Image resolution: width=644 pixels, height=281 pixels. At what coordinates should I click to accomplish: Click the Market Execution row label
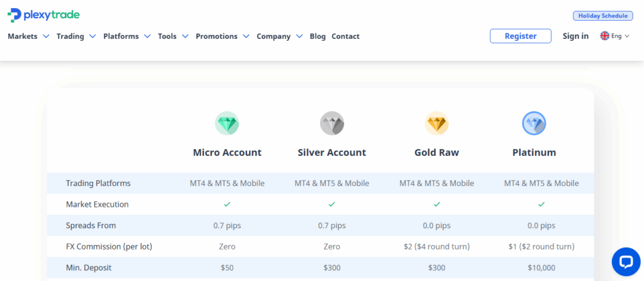click(97, 204)
